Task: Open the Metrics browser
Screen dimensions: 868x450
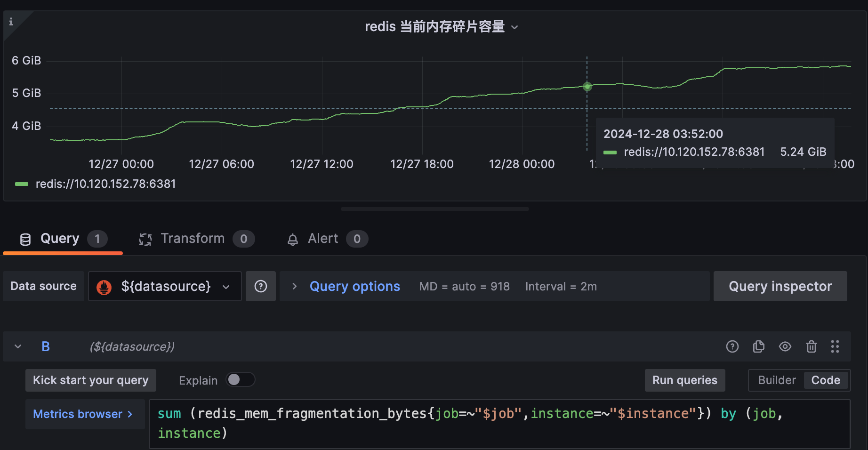Action: coord(82,414)
